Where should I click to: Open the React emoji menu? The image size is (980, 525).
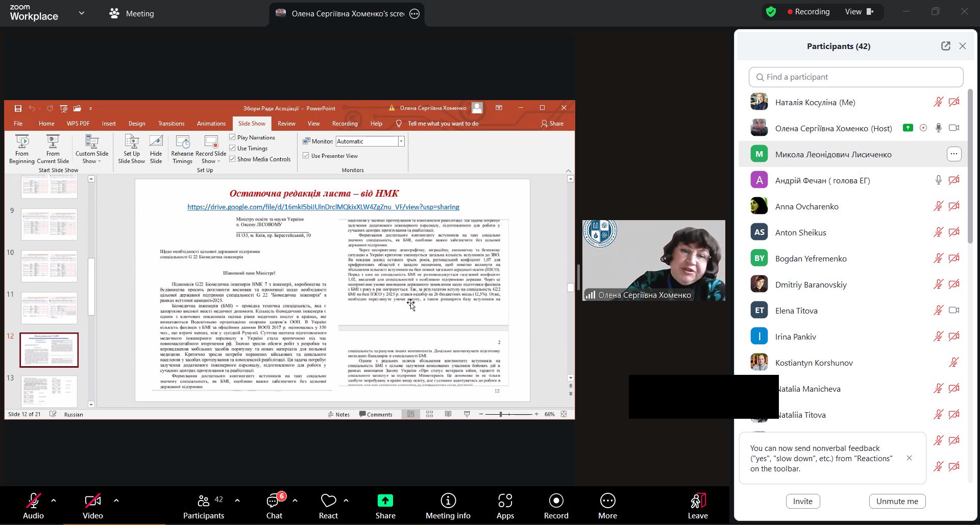click(328, 506)
